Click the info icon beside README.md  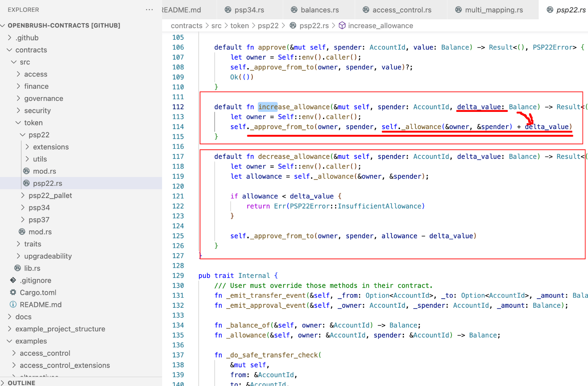[x=13, y=305]
